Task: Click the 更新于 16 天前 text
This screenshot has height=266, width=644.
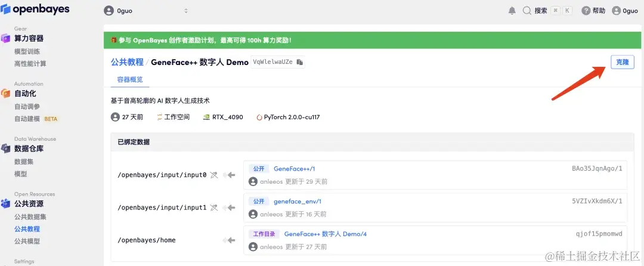Action: coord(306,214)
